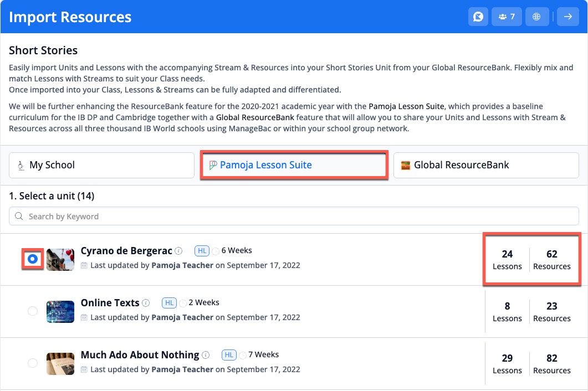Viewport: 588px width, 391px height.
Task: Click the Much Ado About Nothing unit title
Action: click(x=140, y=355)
